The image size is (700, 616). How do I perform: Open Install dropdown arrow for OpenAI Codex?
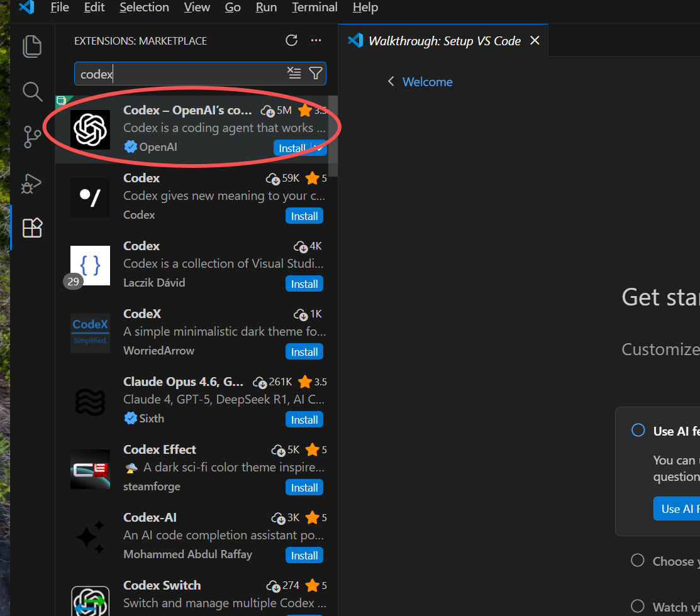(319, 148)
